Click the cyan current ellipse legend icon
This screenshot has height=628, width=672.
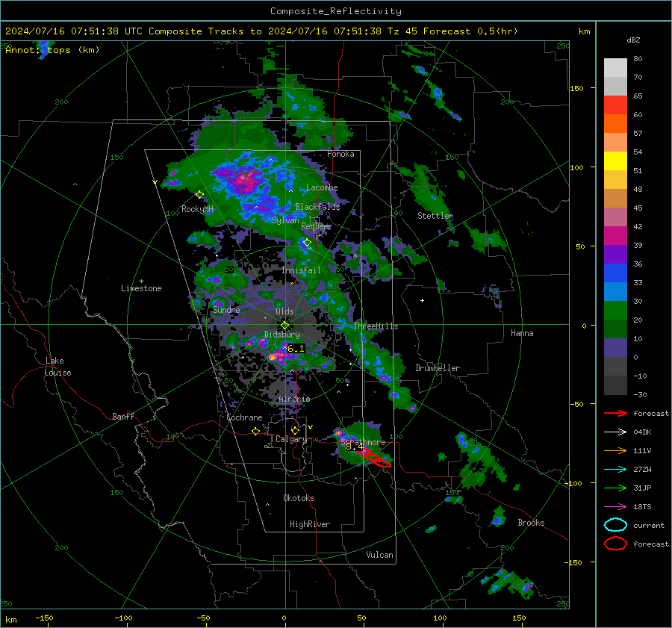tap(615, 525)
